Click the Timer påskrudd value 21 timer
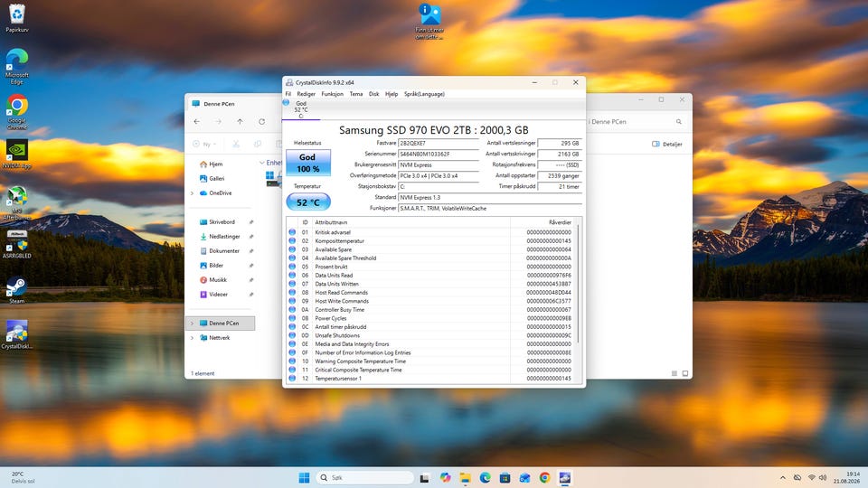Screen dimensions: 868x488 coord(559,186)
